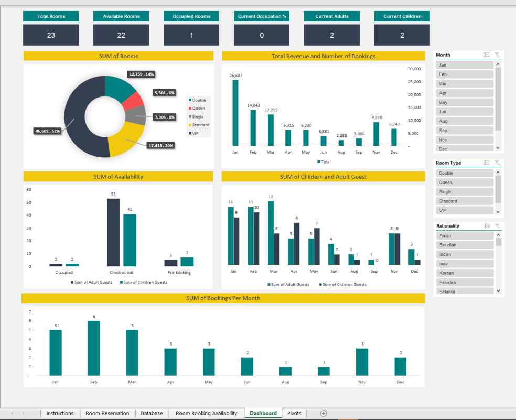Switch to the Pivots sheet tab

294,413
